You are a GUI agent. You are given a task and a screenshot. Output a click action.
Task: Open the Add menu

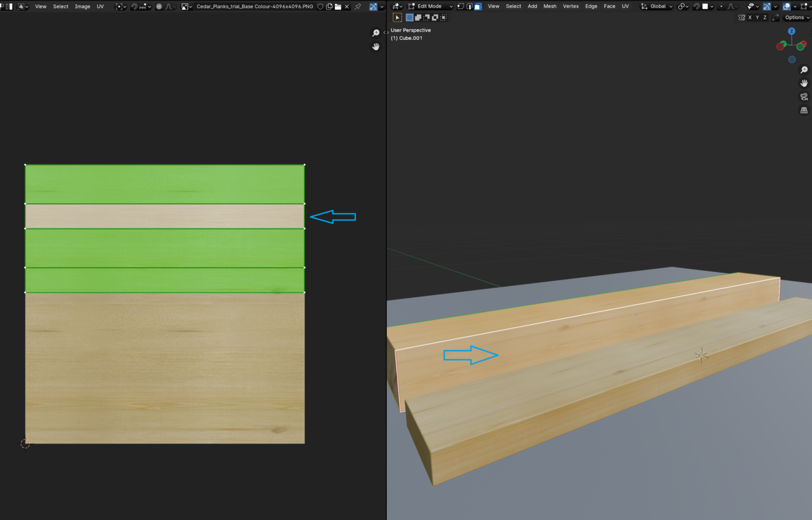(x=532, y=6)
